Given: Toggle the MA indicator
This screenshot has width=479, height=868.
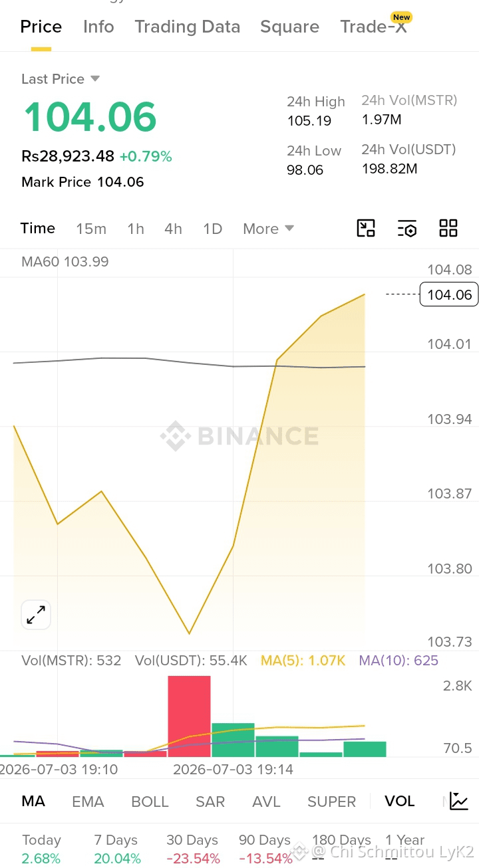Looking at the screenshot, I should coord(33,801).
